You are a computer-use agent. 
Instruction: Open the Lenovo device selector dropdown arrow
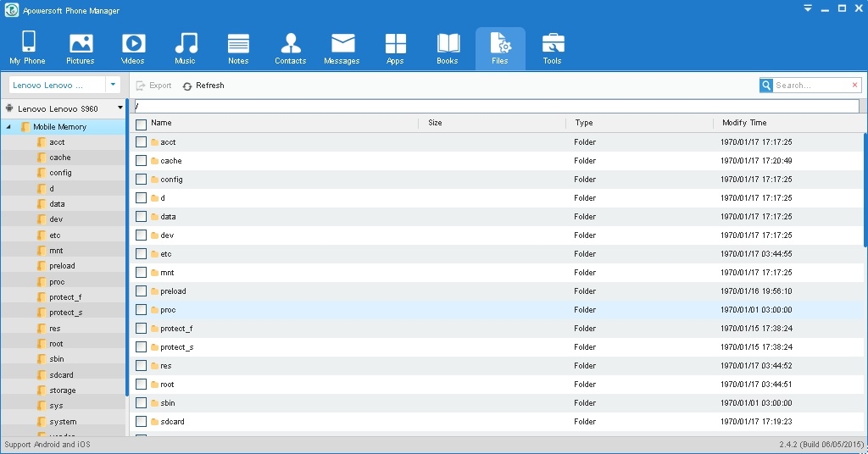coord(113,85)
